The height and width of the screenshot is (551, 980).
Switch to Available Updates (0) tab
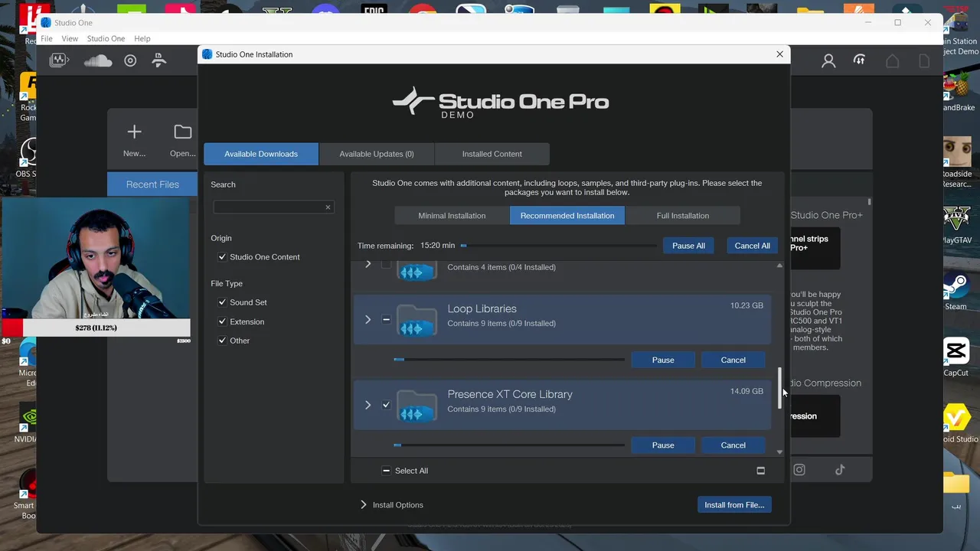(x=377, y=154)
